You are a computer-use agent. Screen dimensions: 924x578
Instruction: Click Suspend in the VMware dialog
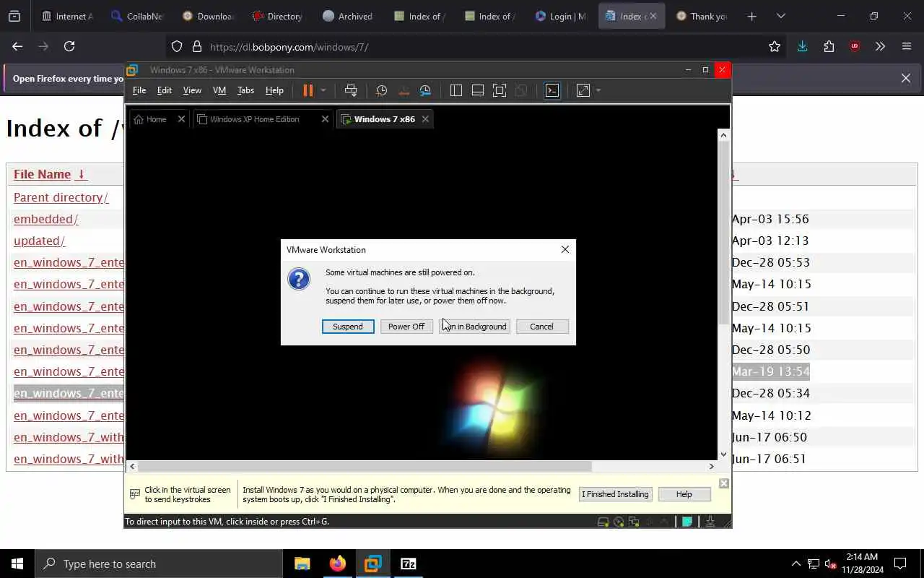pyautogui.click(x=348, y=327)
